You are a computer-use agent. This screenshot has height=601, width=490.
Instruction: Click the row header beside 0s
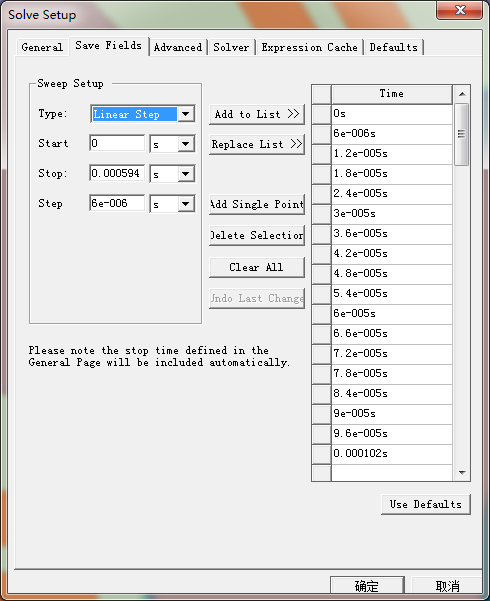tap(321, 114)
